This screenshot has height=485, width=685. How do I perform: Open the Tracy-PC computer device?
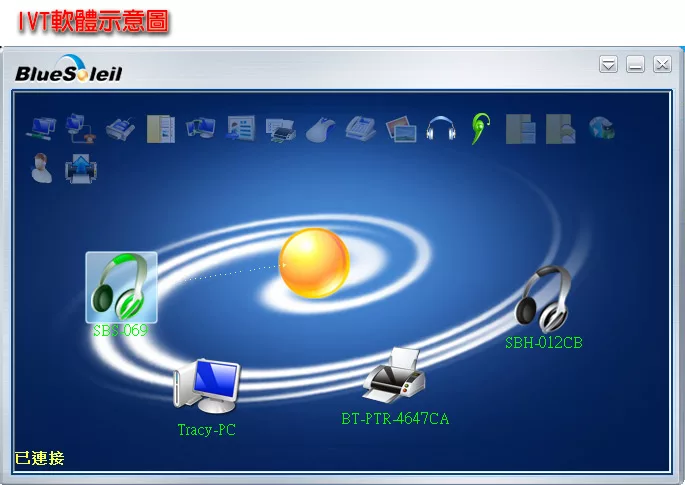coord(207,388)
